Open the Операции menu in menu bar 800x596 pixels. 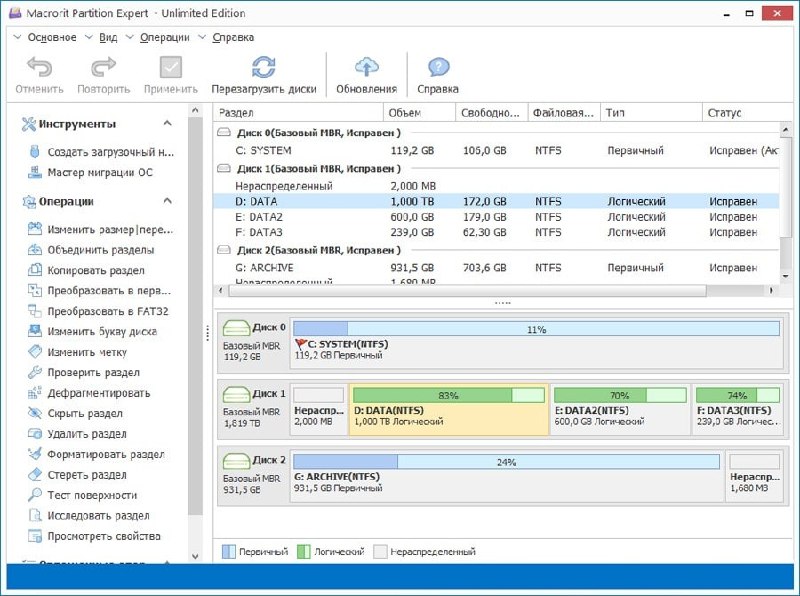coord(165,37)
